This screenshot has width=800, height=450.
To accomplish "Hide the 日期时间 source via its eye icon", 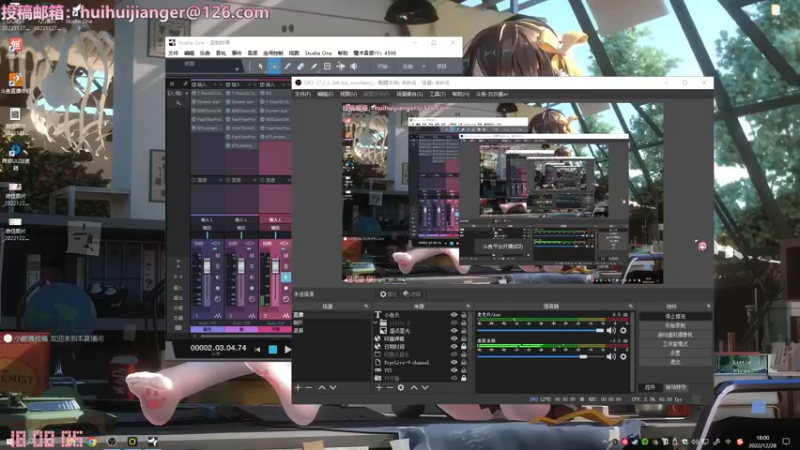I will tap(454, 346).
